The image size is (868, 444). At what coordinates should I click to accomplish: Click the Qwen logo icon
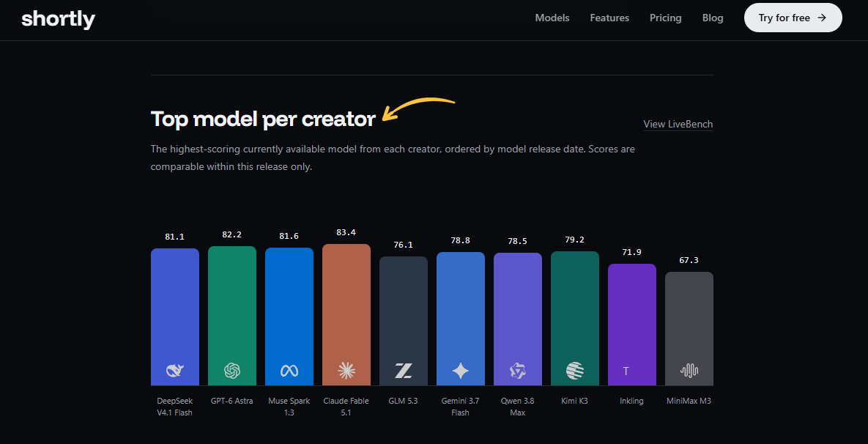tap(517, 371)
